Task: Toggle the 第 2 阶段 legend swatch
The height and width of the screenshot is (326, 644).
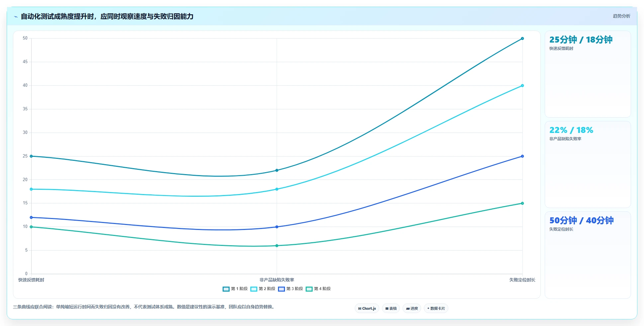Action: pyautogui.click(x=254, y=289)
